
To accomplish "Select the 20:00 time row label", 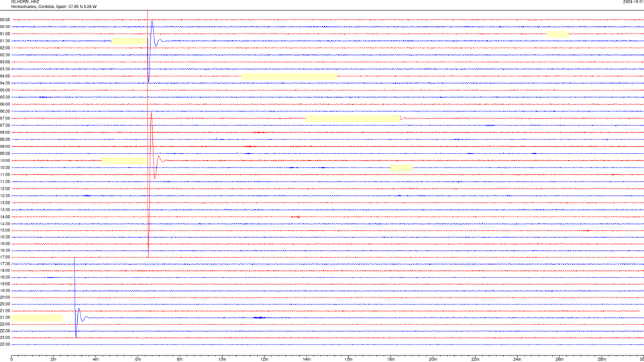I will click(x=5, y=298).
